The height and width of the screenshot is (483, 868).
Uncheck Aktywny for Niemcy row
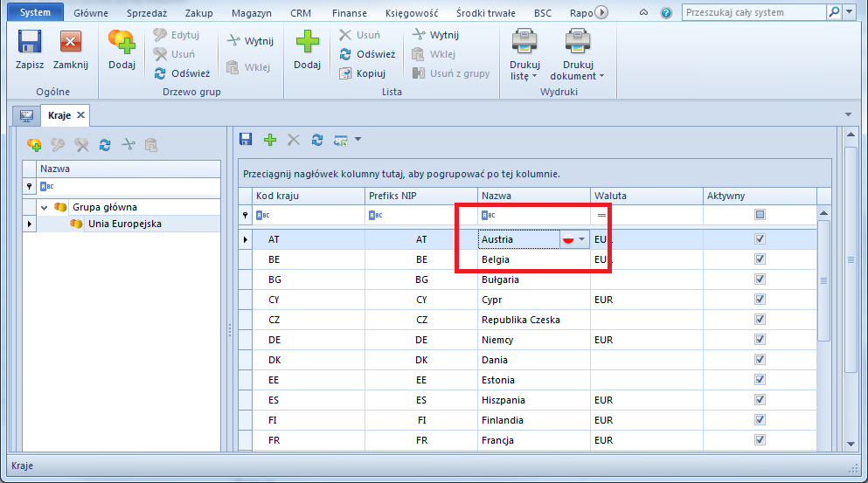760,339
